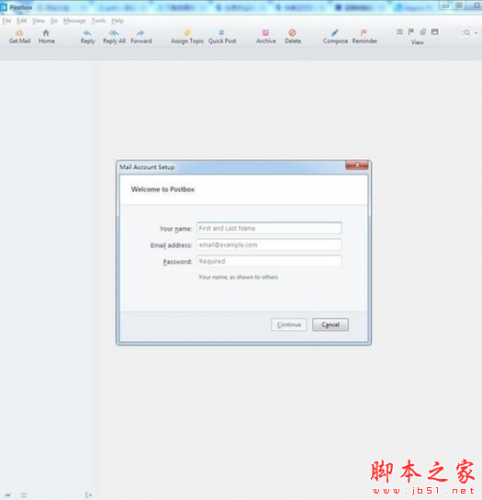This screenshot has height=500, width=482.
Task: Click the Reminder flag icon
Action: pyautogui.click(x=364, y=33)
